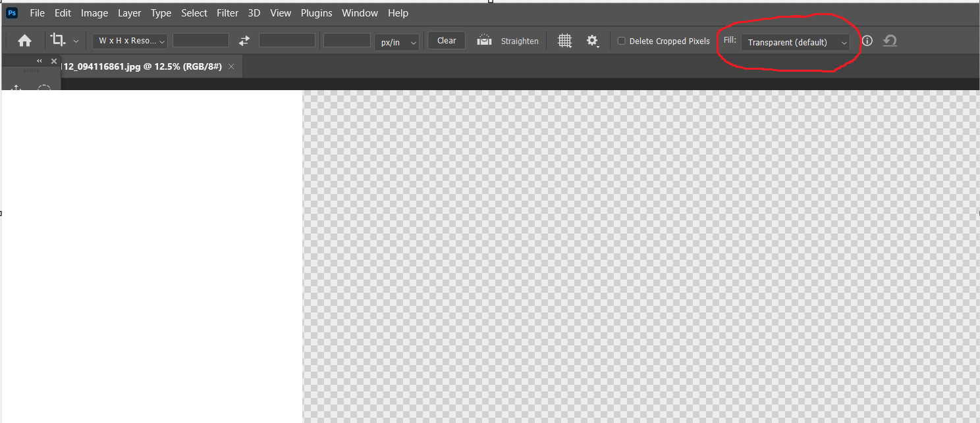
Task: Open the Fill dropdown showing Transparent
Action: [794, 41]
